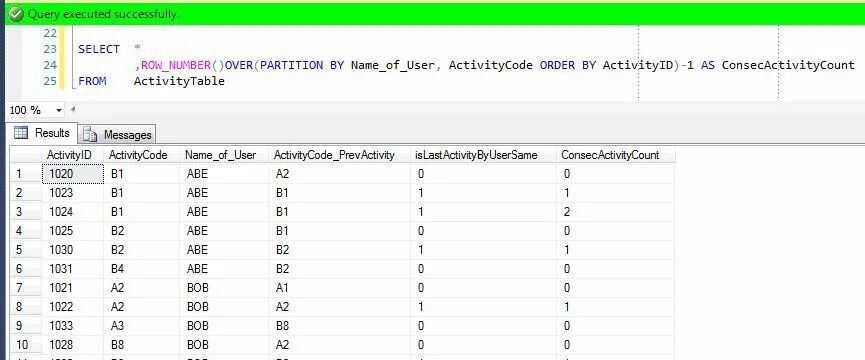Screen dimensions: 865x360
Task: Click ActivityID cell 1033
Action: pos(73,326)
